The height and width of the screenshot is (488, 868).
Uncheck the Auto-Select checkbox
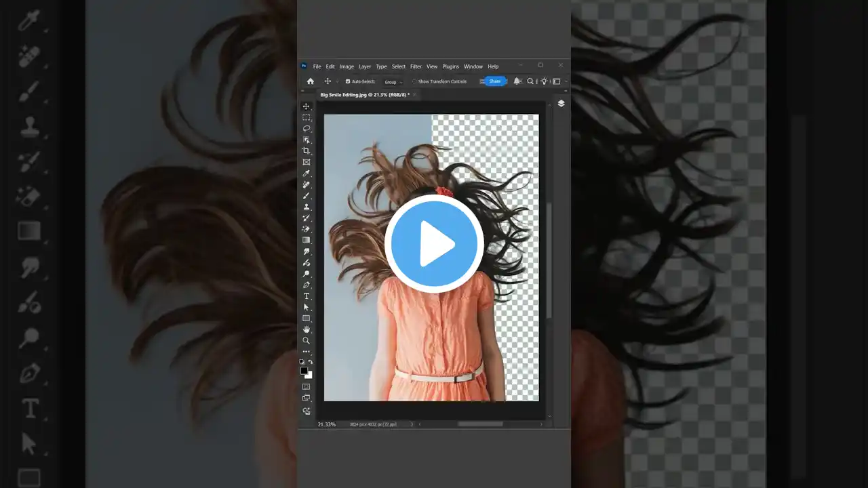pyautogui.click(x=348, y=81)
